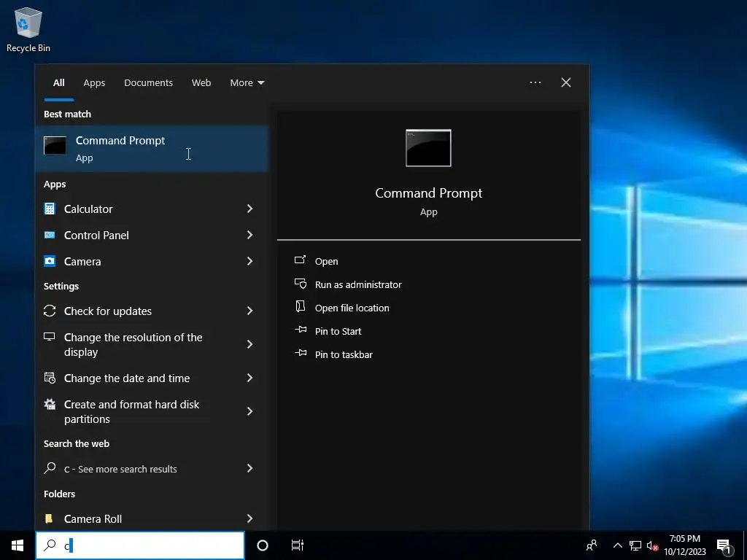Select the All search tab
The height and width of the screenshot is (560, 747).
click(58, 83)
